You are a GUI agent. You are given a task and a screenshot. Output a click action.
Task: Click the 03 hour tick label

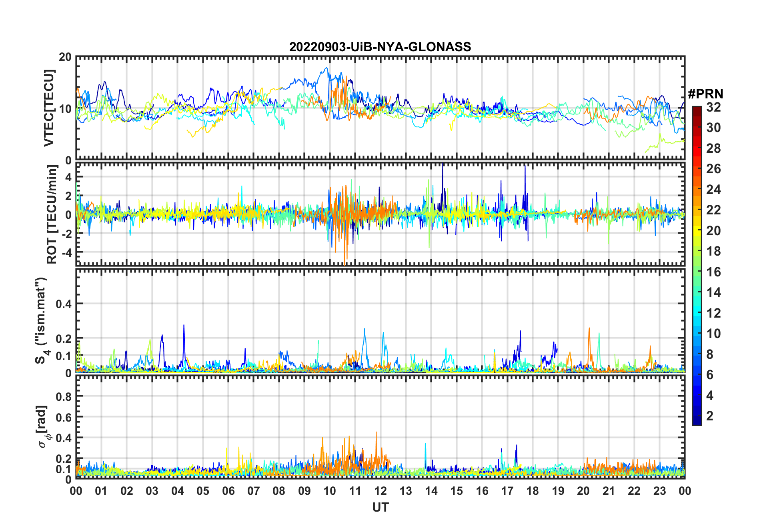152,491
